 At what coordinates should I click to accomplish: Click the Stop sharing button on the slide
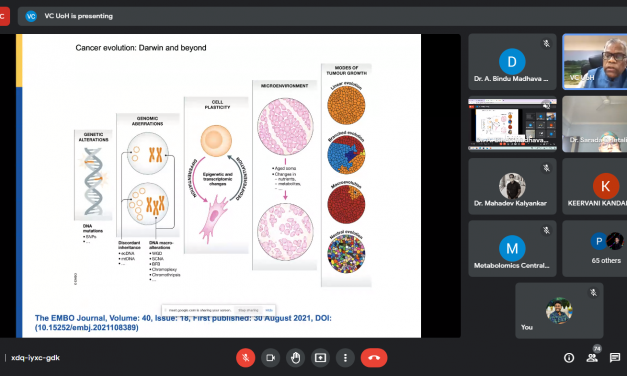tap(248, 310)
